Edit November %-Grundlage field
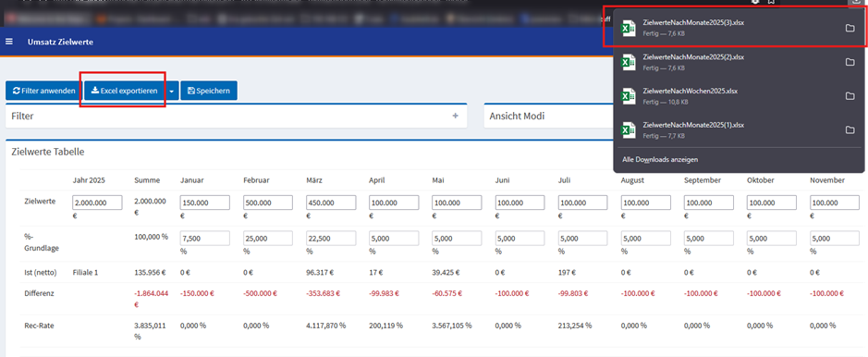Image resolution: width=868 pixels, height=357 pixels. click(836, 239)
